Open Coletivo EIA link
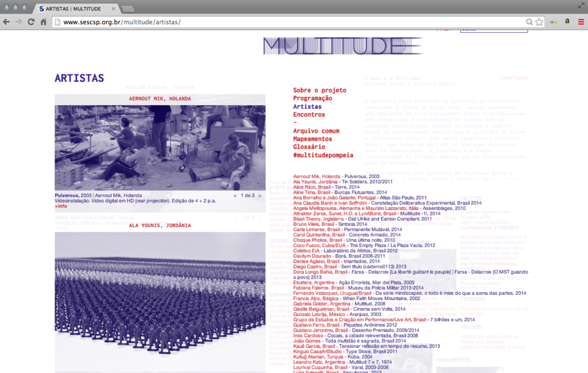The height and width of the screenshot is (373, 588). click(x=307, y=251)
